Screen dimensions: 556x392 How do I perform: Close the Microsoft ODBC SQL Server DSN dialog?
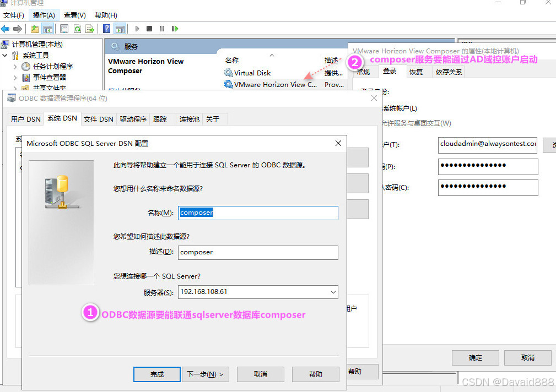click(x=338, y=143)
